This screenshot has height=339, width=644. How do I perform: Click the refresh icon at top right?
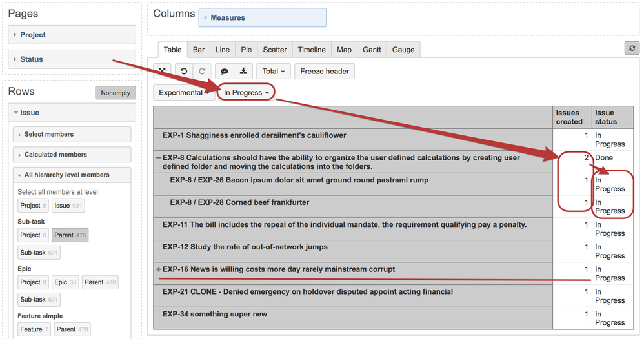tap(632, 48)
